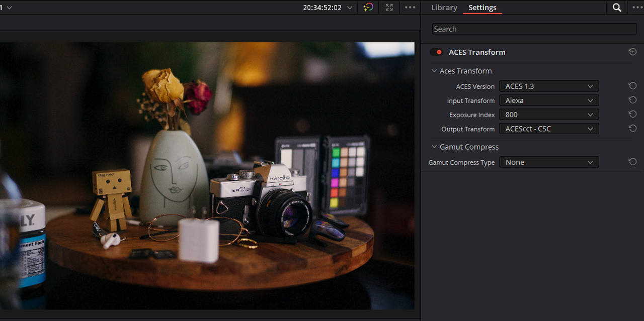Open the Input Transform dropdown showing Alexa
This screenshot has height=321, width=644.
click(549, 100)
